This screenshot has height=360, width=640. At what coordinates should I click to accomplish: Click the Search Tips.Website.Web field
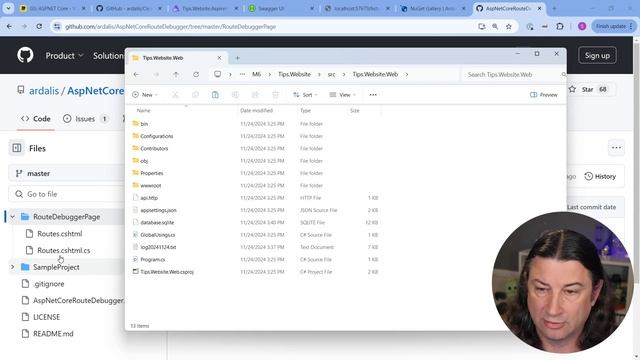tap(513, 75)
